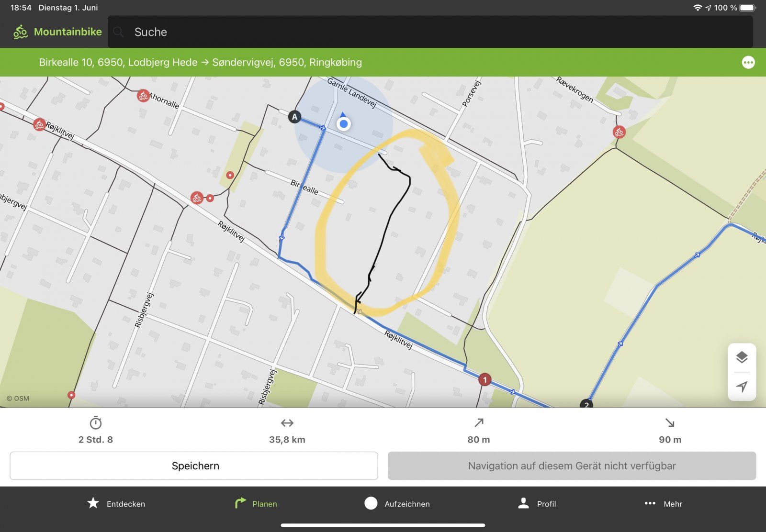Tap the bike highlight icon near Ahornalle
This screenshot has height=532, width=766.
pos(143,96)
